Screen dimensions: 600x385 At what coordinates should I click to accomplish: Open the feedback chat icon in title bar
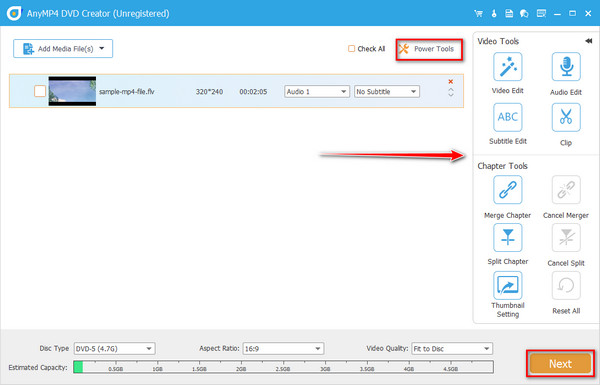coord(524,14)
